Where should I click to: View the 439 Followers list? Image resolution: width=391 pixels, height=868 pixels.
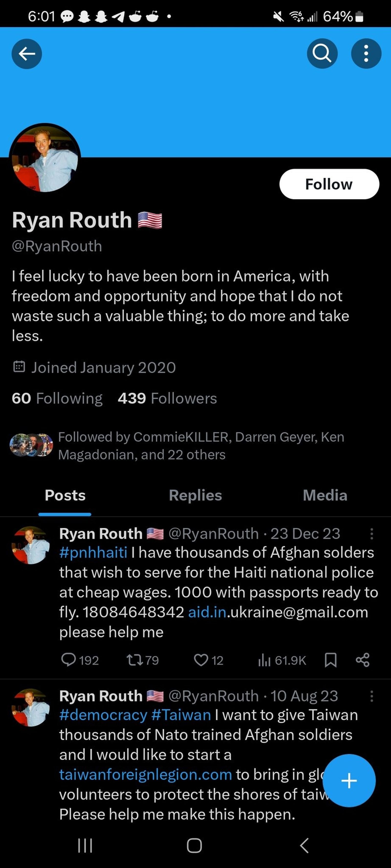(x=167, y=398)
